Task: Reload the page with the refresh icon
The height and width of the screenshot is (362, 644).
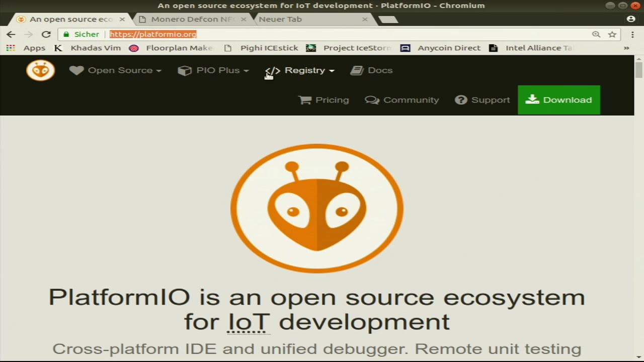Action: coord(46,34)
